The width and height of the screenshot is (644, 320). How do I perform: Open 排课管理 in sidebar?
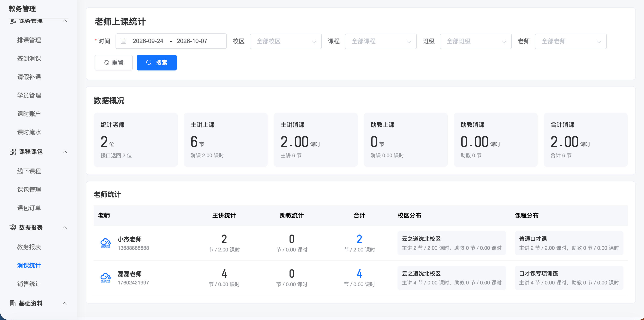(29, 40)
